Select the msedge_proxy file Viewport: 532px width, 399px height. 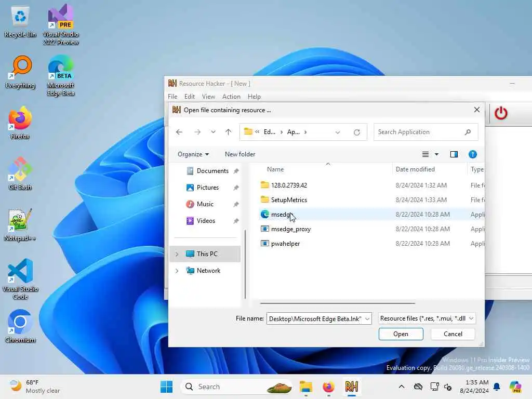point(371,229)
